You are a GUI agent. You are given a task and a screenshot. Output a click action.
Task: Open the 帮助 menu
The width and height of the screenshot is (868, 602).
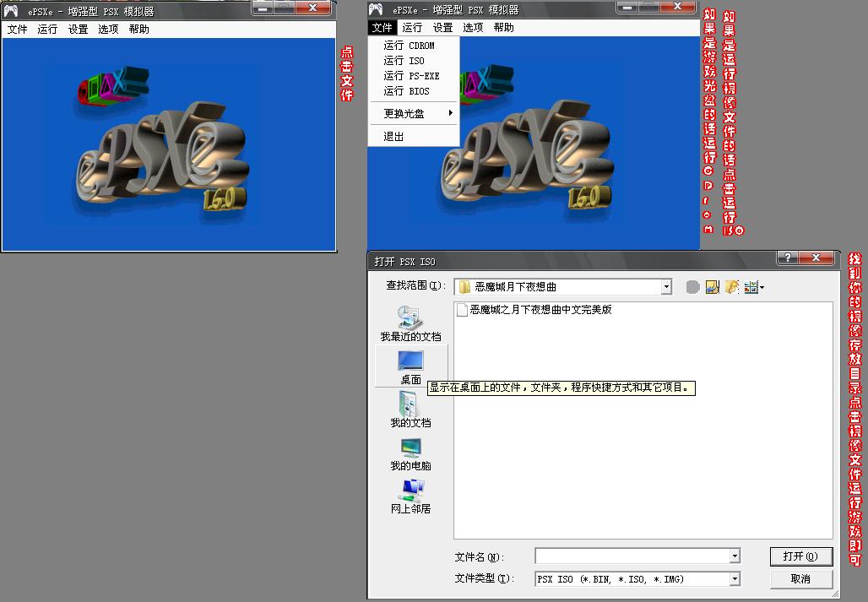(503, 27)
